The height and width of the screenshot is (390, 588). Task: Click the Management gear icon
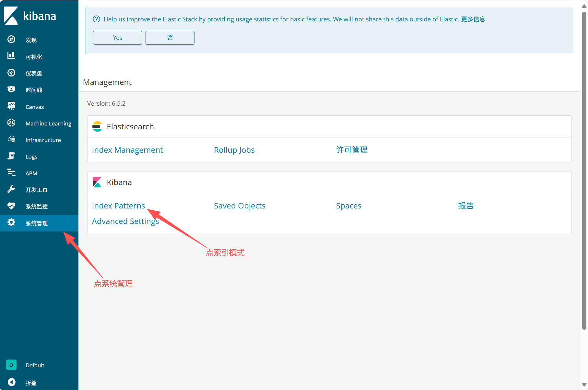[x=11, y=222]
